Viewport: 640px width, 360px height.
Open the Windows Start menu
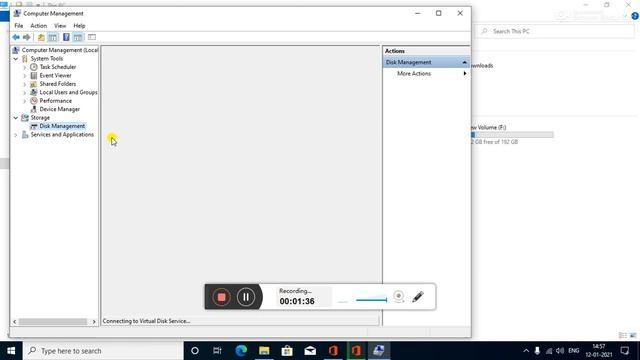coord(11,351)
